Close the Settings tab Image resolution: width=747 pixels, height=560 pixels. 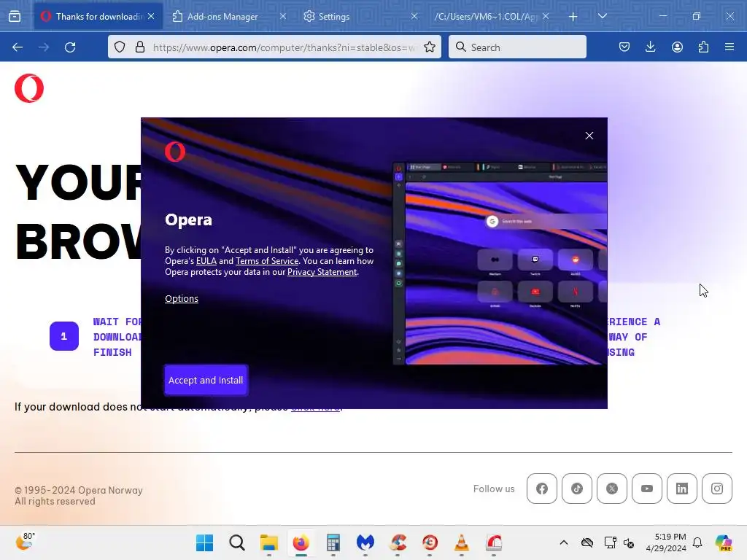click(x=414, y=16)
